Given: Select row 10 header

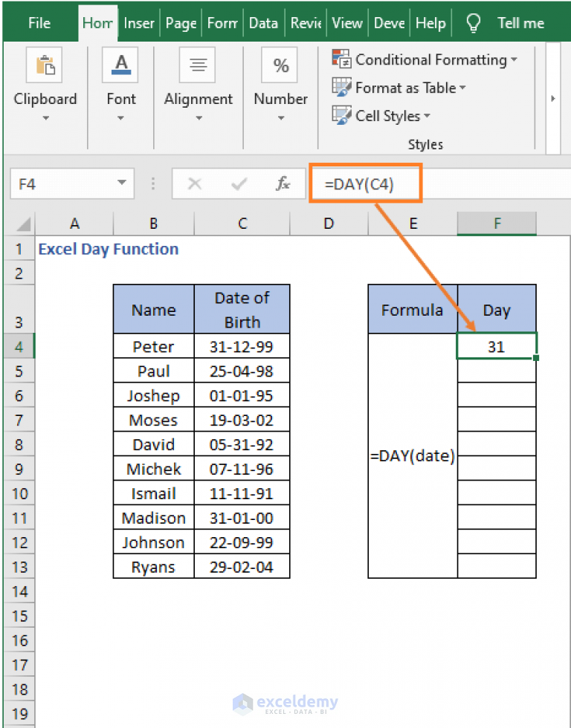Looking at the screenshot, I should [x=19, y=493].
